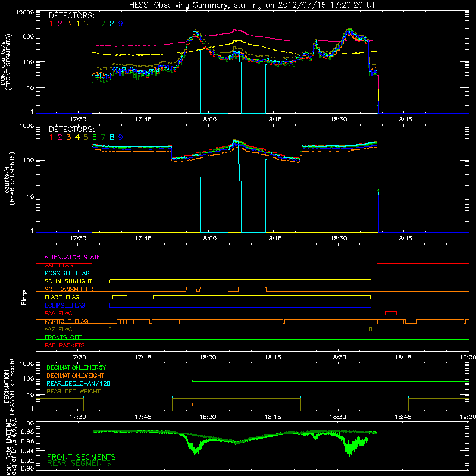Viewport: 476px width, 476px height.
Task: Select dark green detector 7 in front segments legend
Action: coord(103,24)
